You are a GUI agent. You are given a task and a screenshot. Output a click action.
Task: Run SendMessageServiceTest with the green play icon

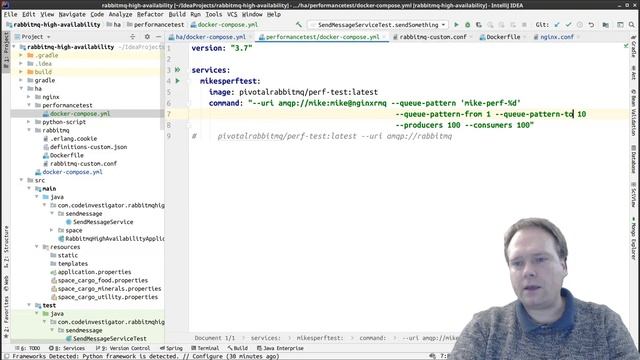tap(456, 24)
